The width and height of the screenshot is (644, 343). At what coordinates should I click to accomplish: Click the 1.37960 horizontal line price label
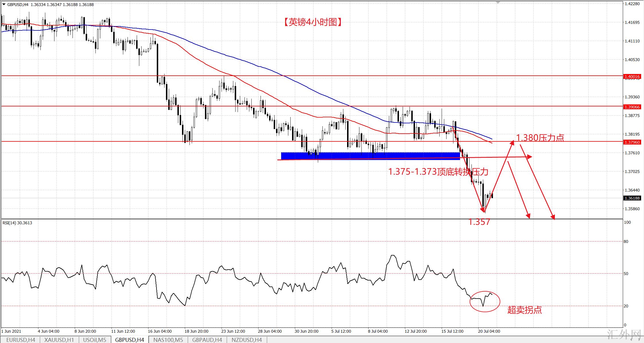[632, 142]
